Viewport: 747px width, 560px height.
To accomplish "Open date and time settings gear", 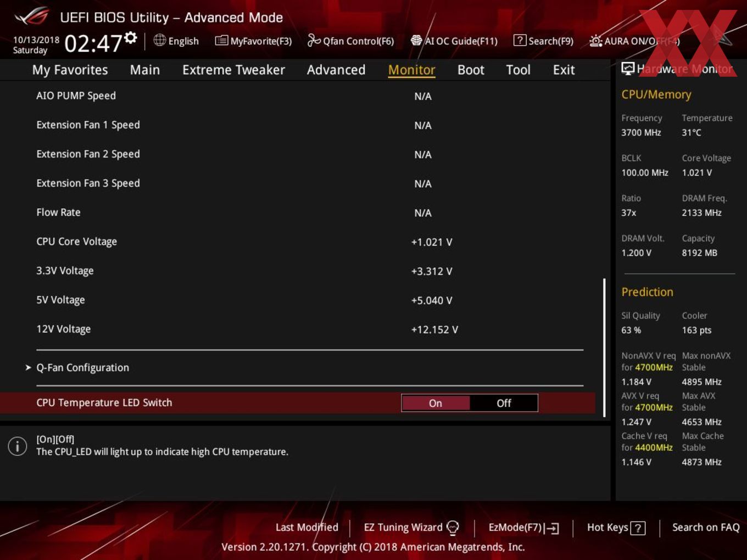I will [131, 37].
